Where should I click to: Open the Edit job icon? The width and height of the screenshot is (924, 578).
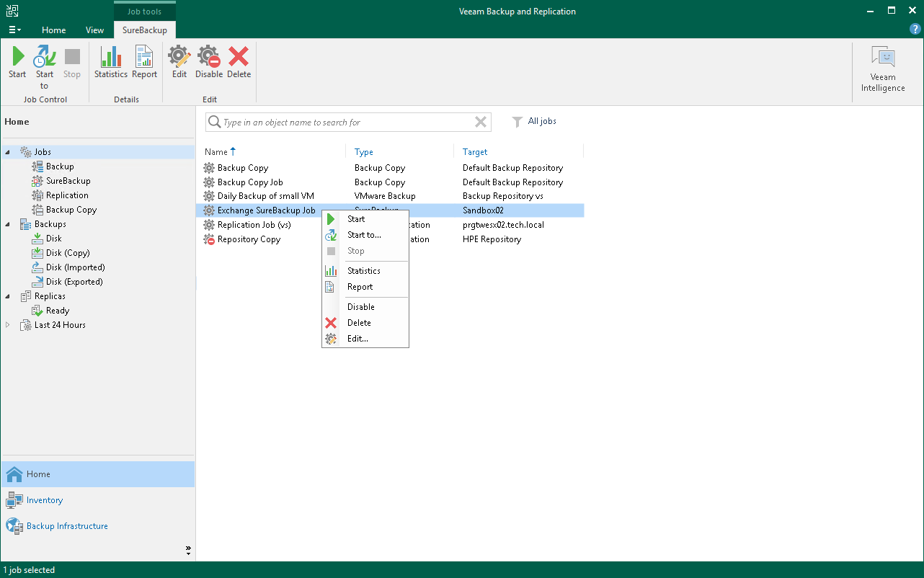[179, 63]
